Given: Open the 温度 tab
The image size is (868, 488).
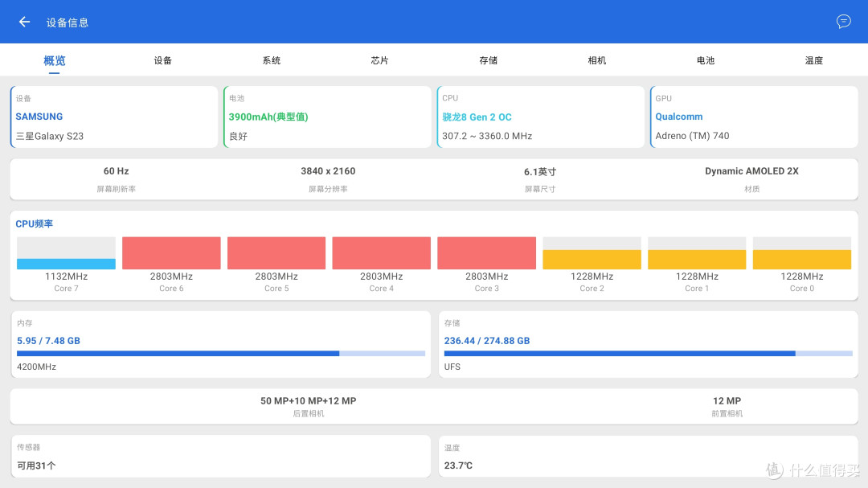Looking at the screenshot, I should pyautogui.click(x=813, y=60).
